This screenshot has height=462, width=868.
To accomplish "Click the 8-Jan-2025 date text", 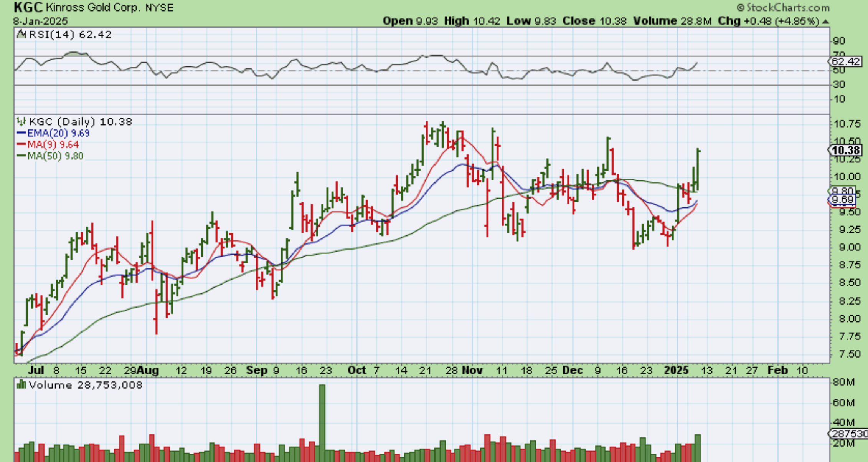I will pyautogui.click(x=40, y=21).
